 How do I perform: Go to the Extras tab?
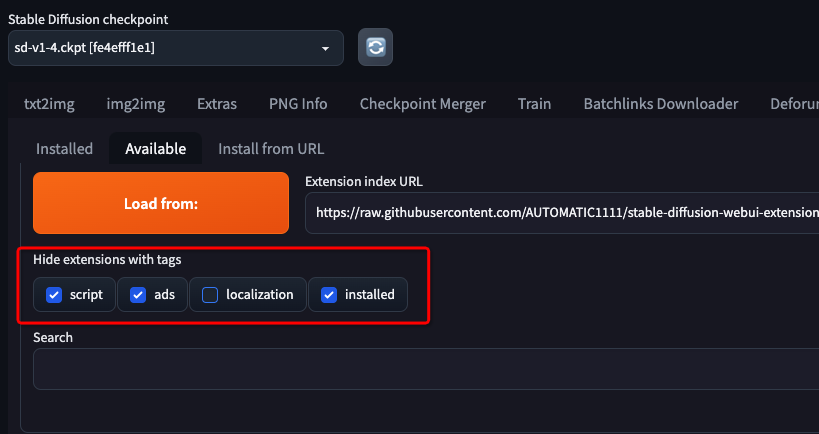coord(217,104)
